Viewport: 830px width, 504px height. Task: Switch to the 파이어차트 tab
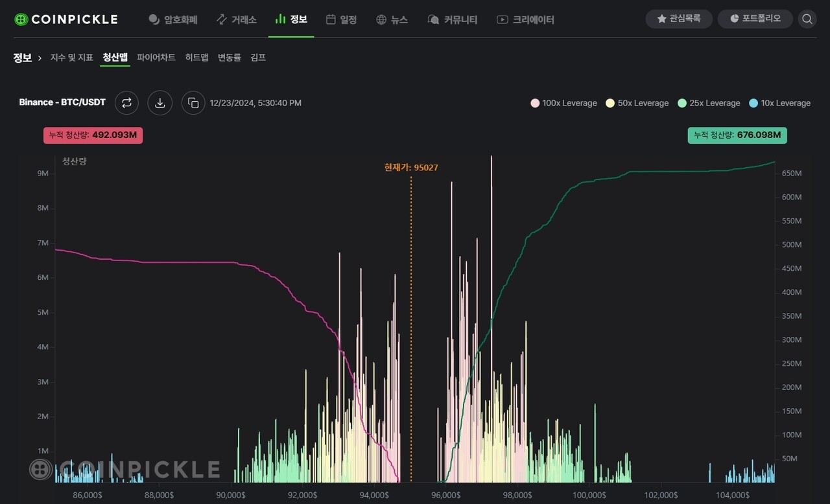tap(156, 57)
